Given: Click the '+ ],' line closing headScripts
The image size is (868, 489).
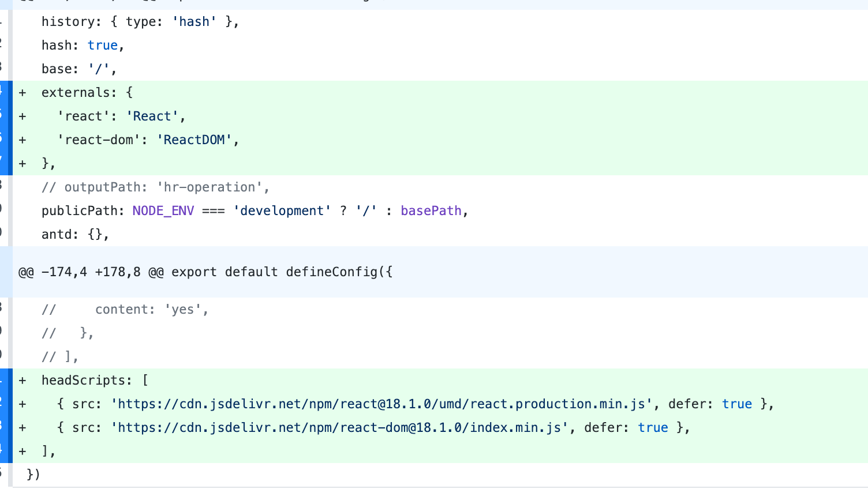Looking at the screenshot, I should point(47,450).
